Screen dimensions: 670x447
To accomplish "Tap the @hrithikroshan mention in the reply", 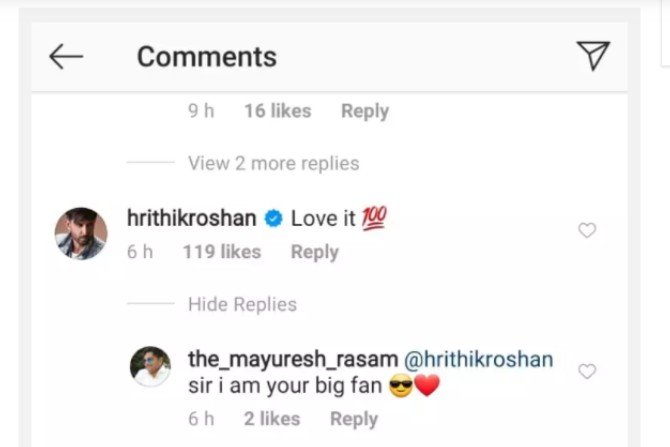I will pos(479,359).
